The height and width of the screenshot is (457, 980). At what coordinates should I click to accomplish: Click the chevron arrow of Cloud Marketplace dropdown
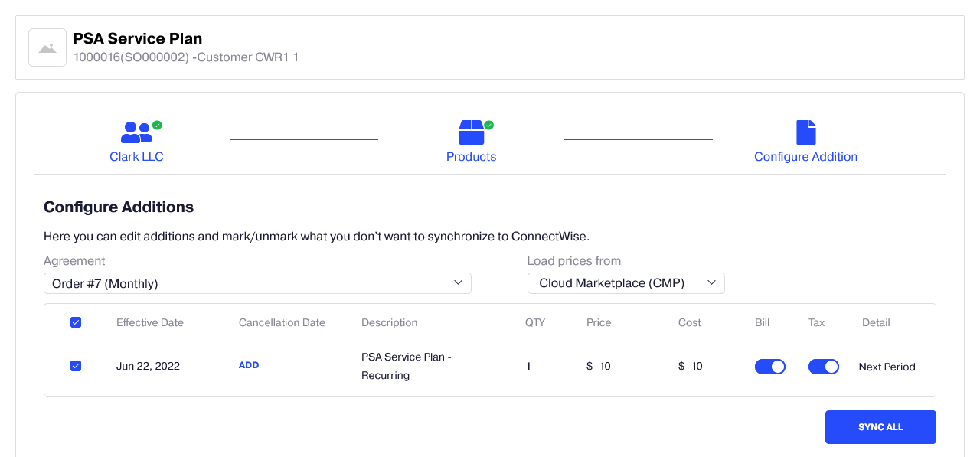(711, 282)
